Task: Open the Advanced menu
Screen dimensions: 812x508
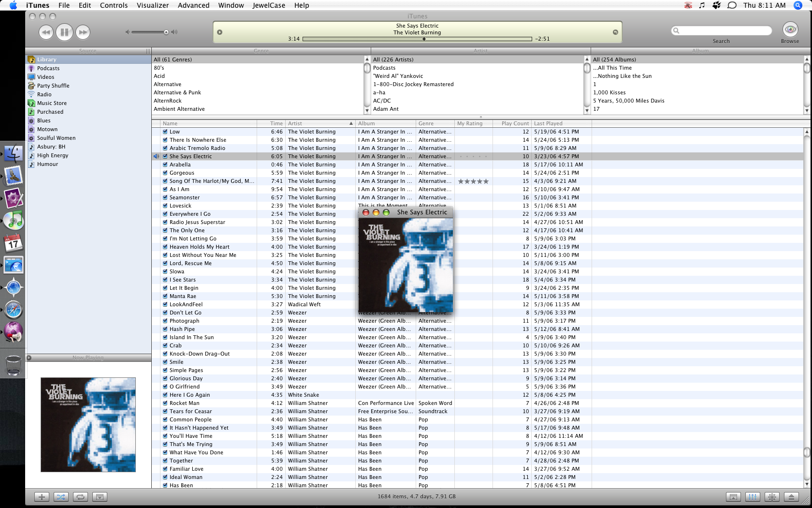Action: click(x=193, y=5)
